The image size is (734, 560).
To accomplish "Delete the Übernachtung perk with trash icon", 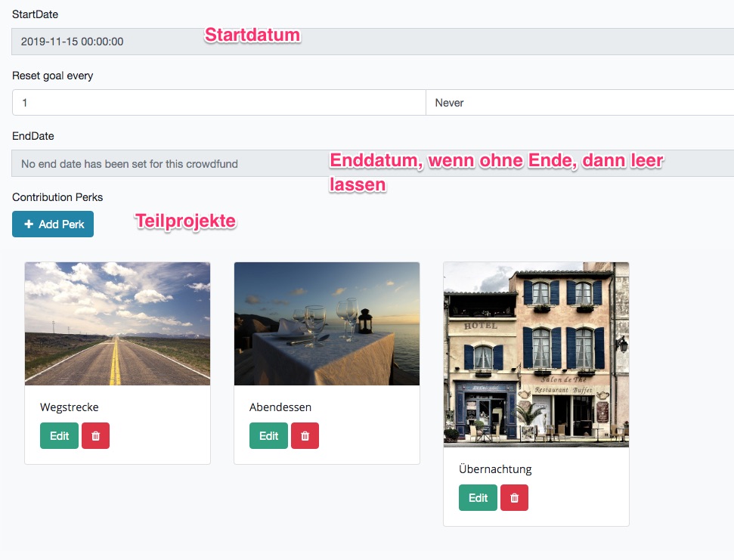I will (514, 498).
